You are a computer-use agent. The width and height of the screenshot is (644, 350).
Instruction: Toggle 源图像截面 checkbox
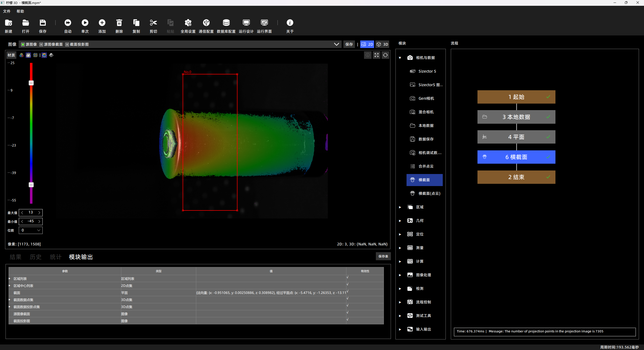tap(41, 45)
